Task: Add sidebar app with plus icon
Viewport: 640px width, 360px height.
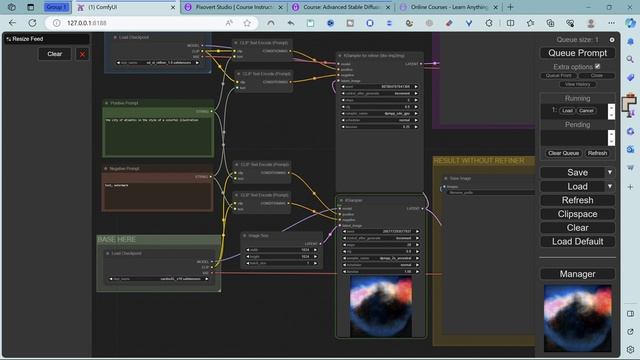Action: click(x=630, y=187)
